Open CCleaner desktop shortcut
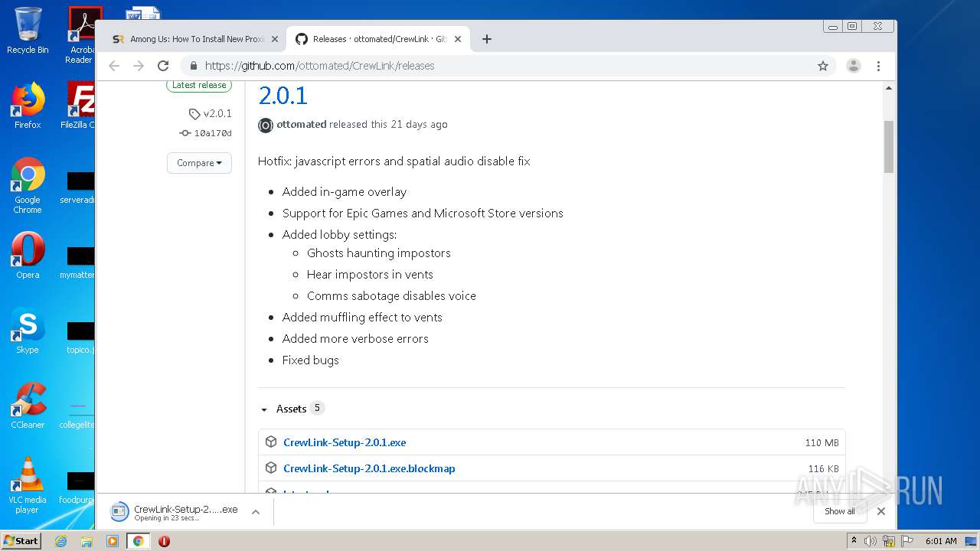Screen dimensions: 980x551 tap(28, 406)
